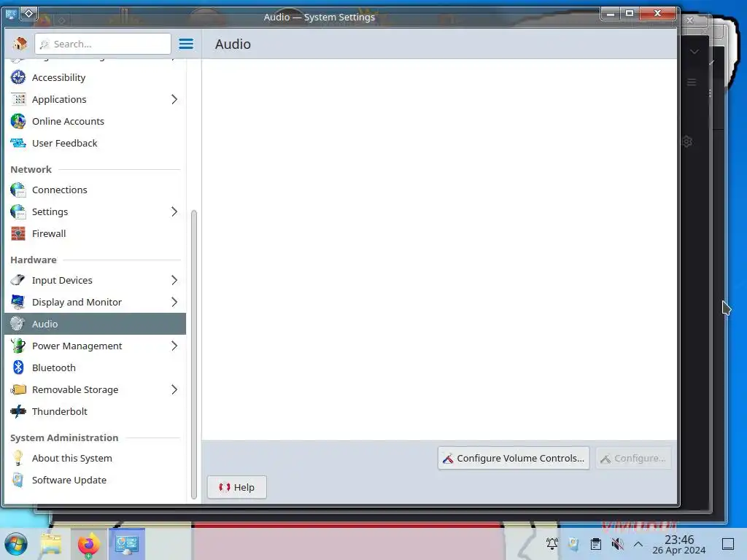This screenshot has width=747, height=560.
Task: Click the About this System lightbulb icon
Action: [18, 458]
